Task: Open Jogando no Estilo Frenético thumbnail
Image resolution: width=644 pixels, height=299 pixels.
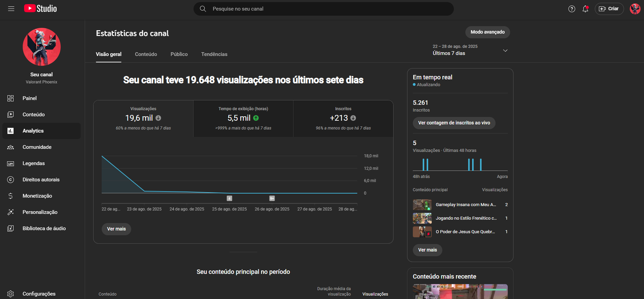Action: pos(422,219)
